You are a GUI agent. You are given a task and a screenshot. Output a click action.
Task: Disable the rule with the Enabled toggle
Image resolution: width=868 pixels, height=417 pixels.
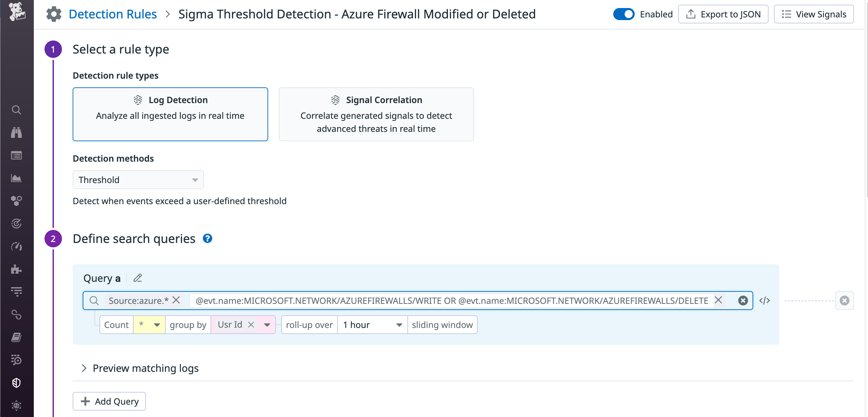coord(624,14)
